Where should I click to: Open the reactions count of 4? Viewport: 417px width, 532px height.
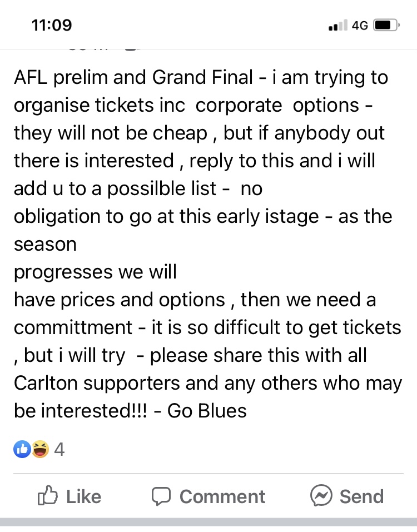(x=59, y=449)
